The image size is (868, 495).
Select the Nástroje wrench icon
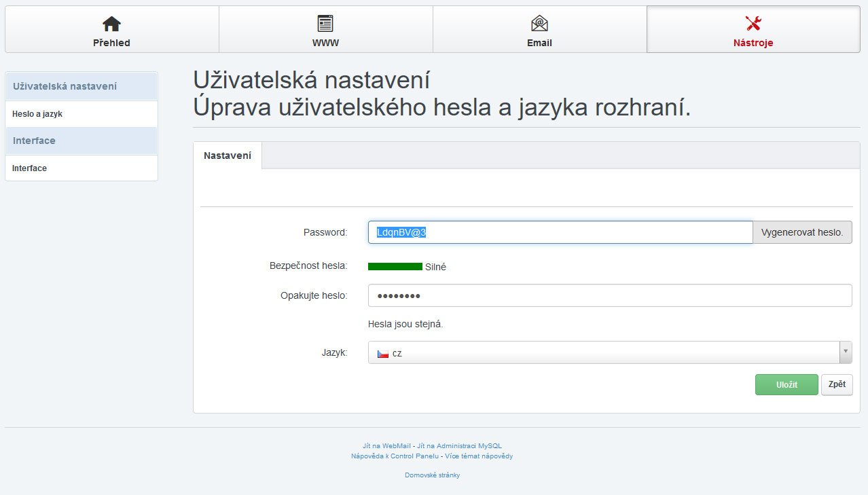pos(753,24)
